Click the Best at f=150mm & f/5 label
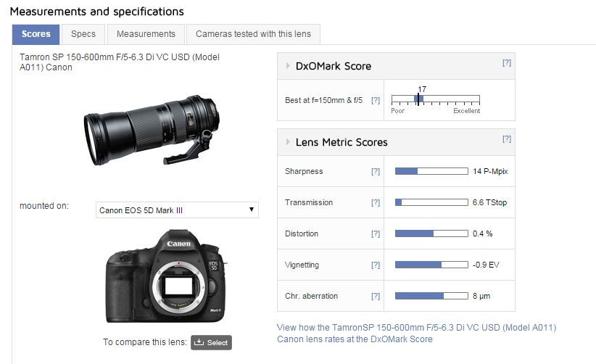Viewport: 596px width, 364px height. coord(324,100)
